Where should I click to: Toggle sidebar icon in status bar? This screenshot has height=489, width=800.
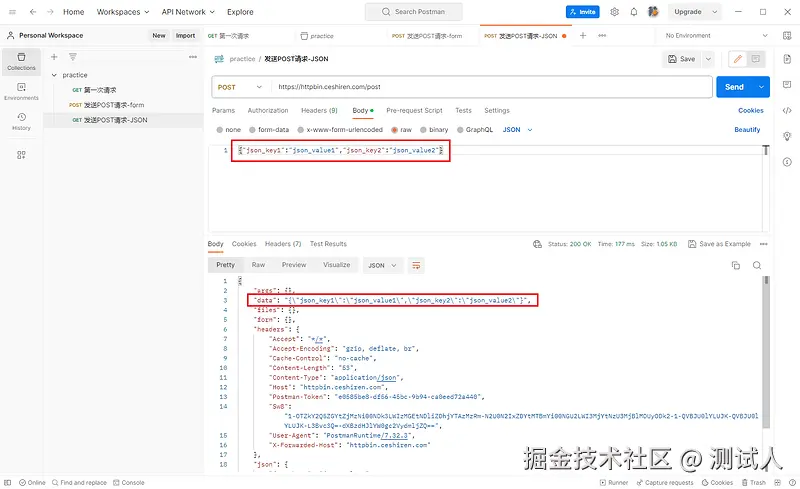8,482
